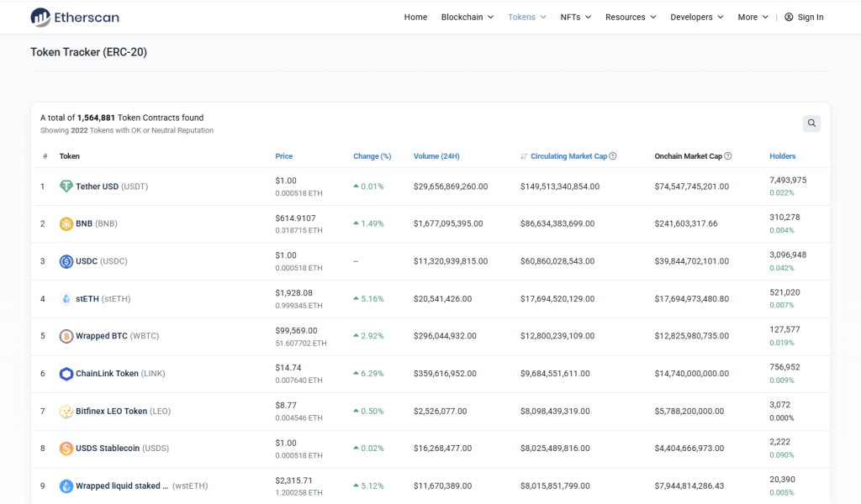Click BNB price $614.9107
861x504 pixels.
point(295,218)
